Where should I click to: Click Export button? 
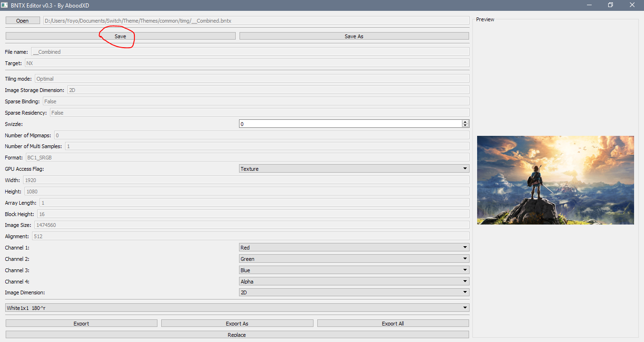point(82,323)
